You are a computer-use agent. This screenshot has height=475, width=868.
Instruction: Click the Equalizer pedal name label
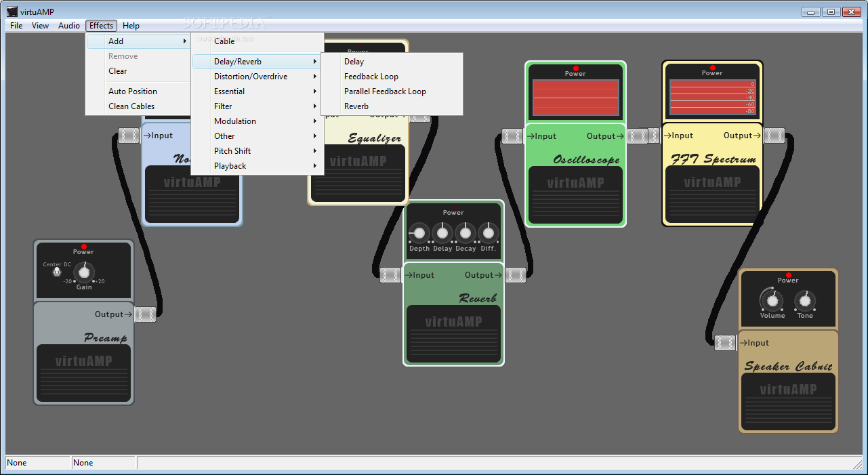pyautogui.click(x=375, y=138)
